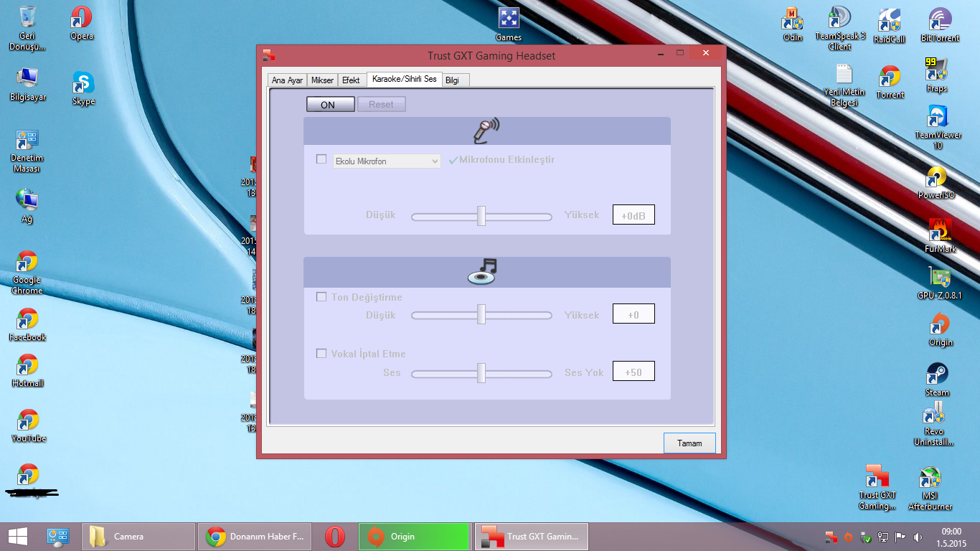The width and height of the screenshot is (980, 551).
Task: Open TeamViewer 10 desktop shortcut
Action: (x=938, y=128)
